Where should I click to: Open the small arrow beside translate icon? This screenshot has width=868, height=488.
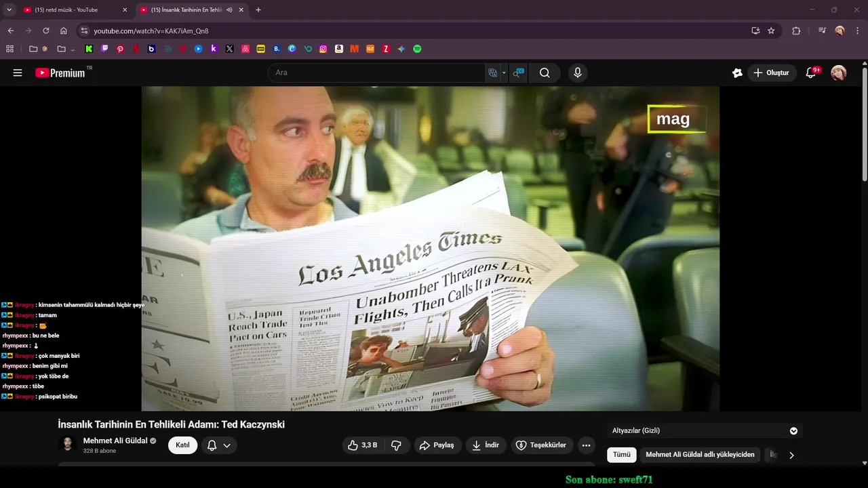click(x=504, y=73)
